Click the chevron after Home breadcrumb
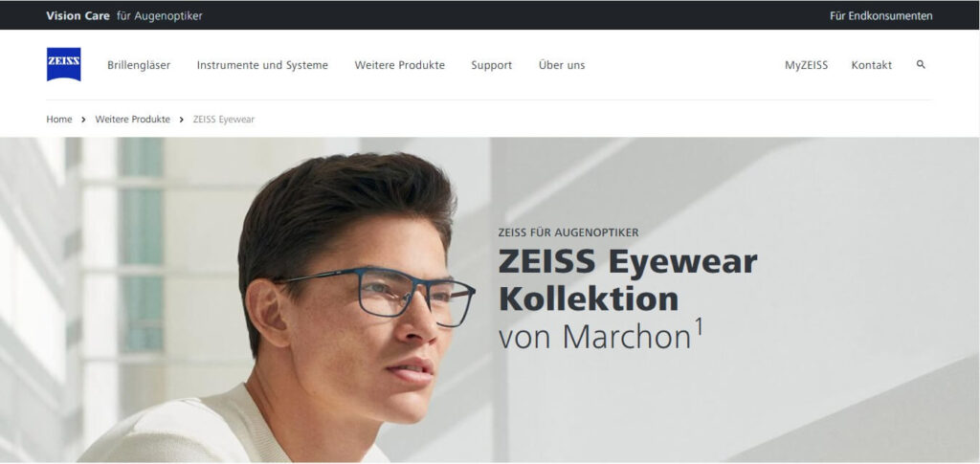 coord(83,120)
